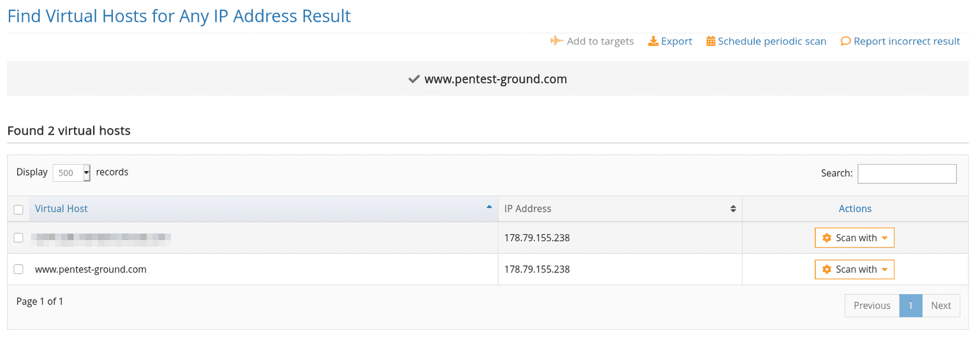Click the gear icon in first row Scan with
This screenshot has height=337, width=980.
(x=827, y=238)
